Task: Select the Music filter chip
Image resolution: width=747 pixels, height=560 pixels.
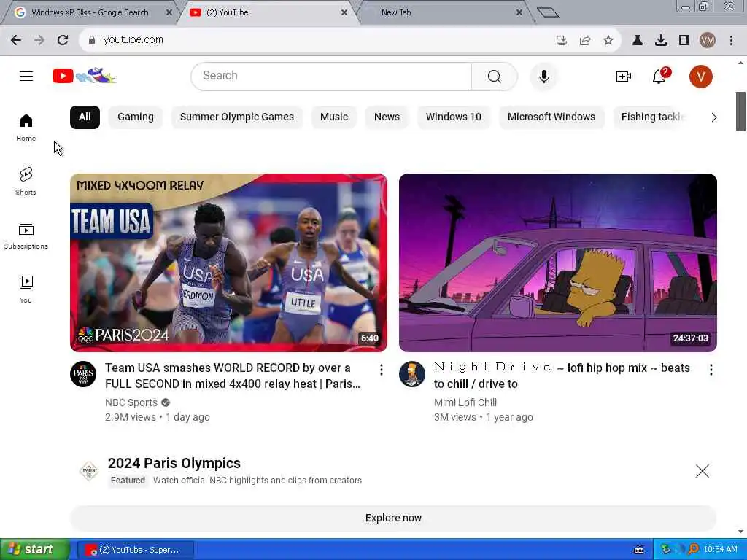Action: click(x=334, y=117)
